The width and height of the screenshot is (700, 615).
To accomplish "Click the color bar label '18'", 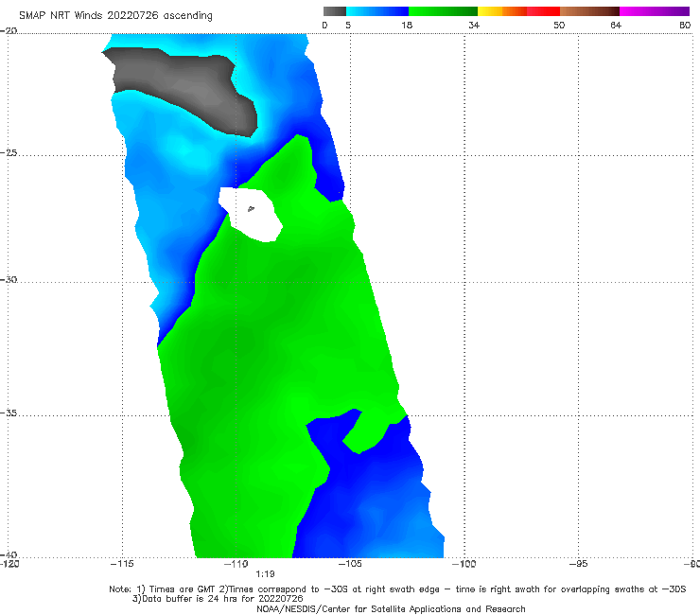I will (407, 25).
